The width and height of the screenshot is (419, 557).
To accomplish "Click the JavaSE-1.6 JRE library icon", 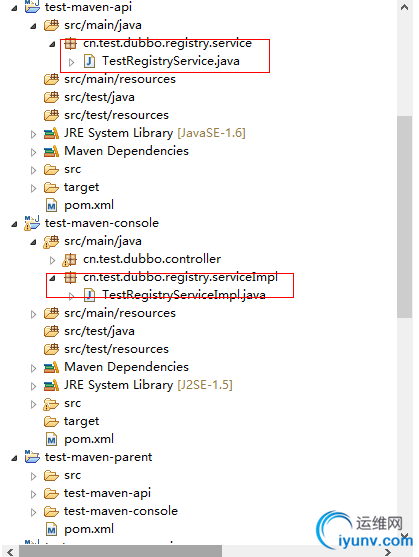I will (51, 133).
